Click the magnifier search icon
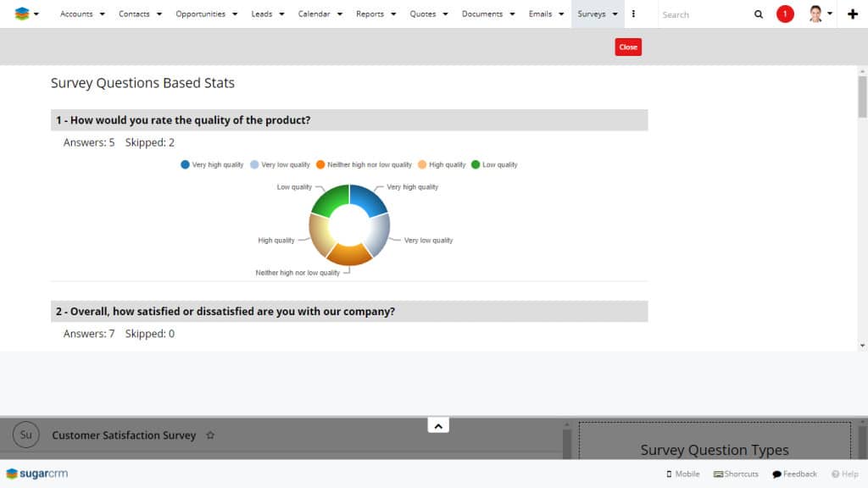The image size is (868, 488). coord(759,14)
